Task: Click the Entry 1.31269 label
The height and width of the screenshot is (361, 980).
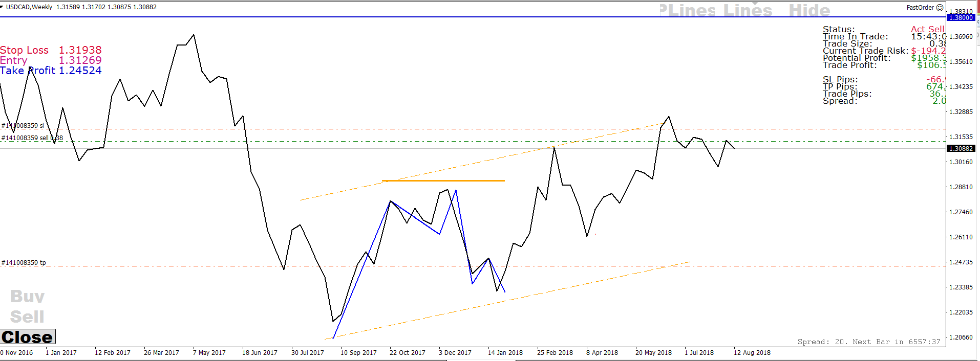Action: point(51,60)
